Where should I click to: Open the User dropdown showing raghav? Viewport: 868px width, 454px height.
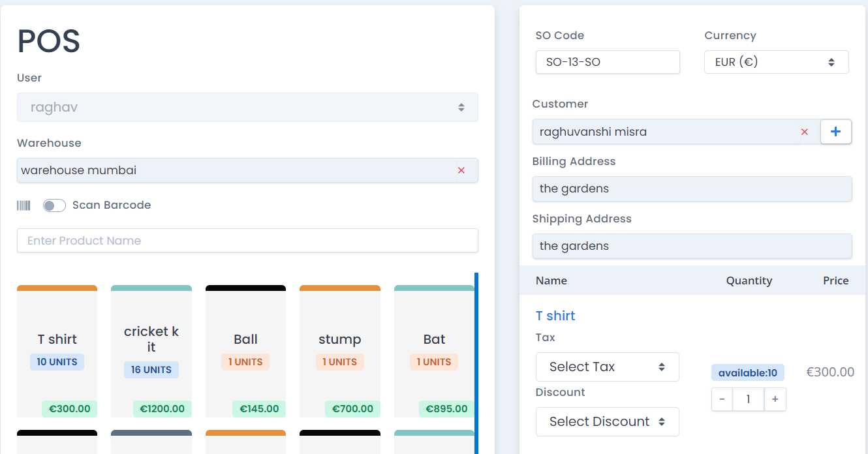[x=247, y=107]
